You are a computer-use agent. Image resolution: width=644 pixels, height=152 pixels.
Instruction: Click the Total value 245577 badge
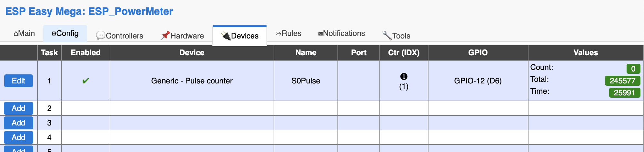pyautogui.click(x=622, y=81)
